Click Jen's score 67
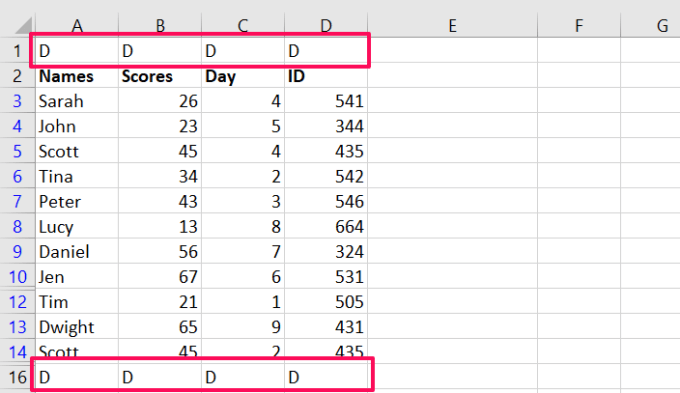This screenshot has height=393, width=680. (x=160, y=277)
